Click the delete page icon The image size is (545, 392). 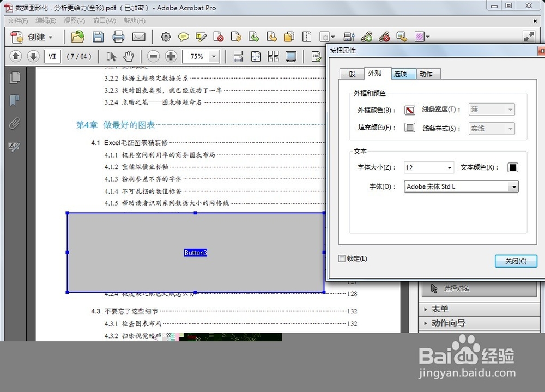pos(219,37)
